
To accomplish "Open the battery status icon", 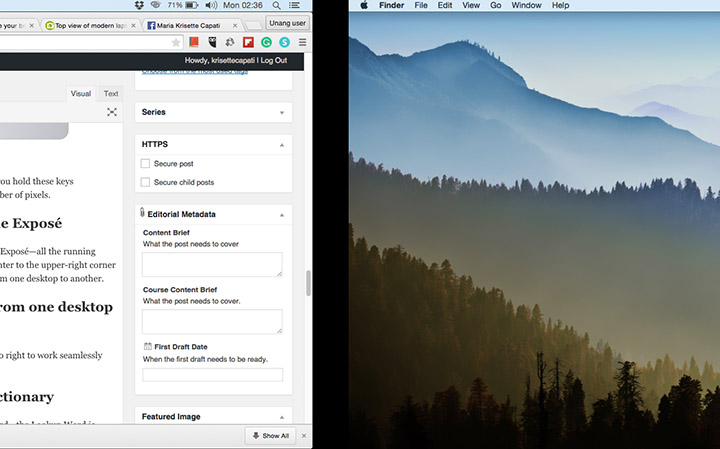I will pos(191,6).
